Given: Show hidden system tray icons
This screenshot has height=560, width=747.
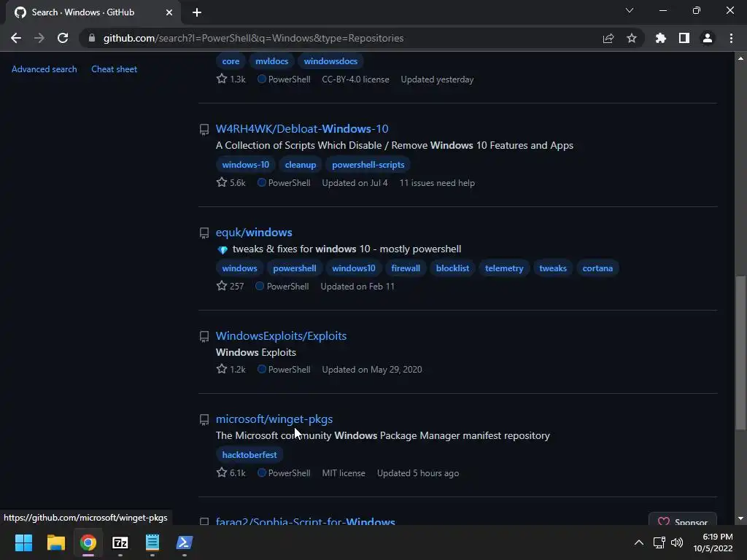Looking at the screenshot, I should [x=639, y=542].
